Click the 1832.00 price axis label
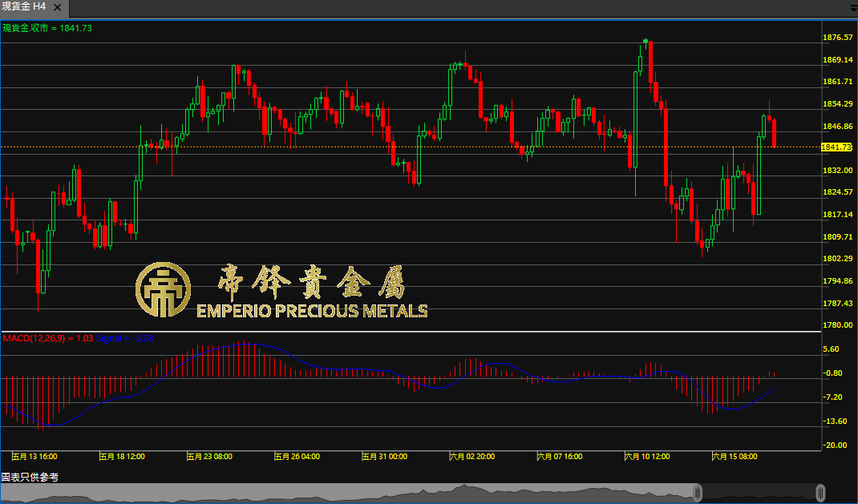The width and height of the screenshot is (858, 504). pos(838,170)
